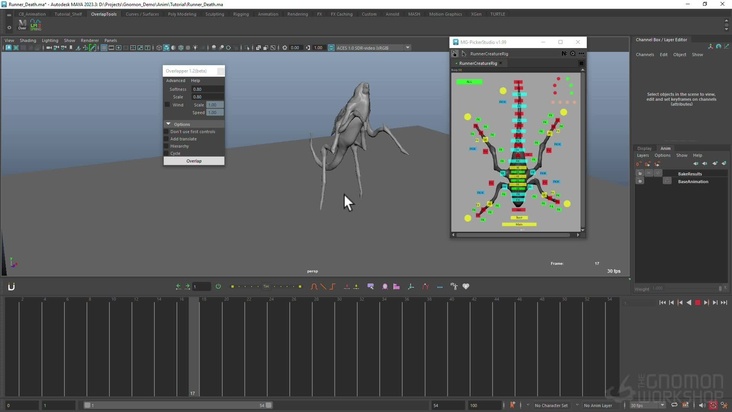Open the ACES 1.0 SDR-video color dropdown
Screen dimensions: 732x412
click(370, 47)
